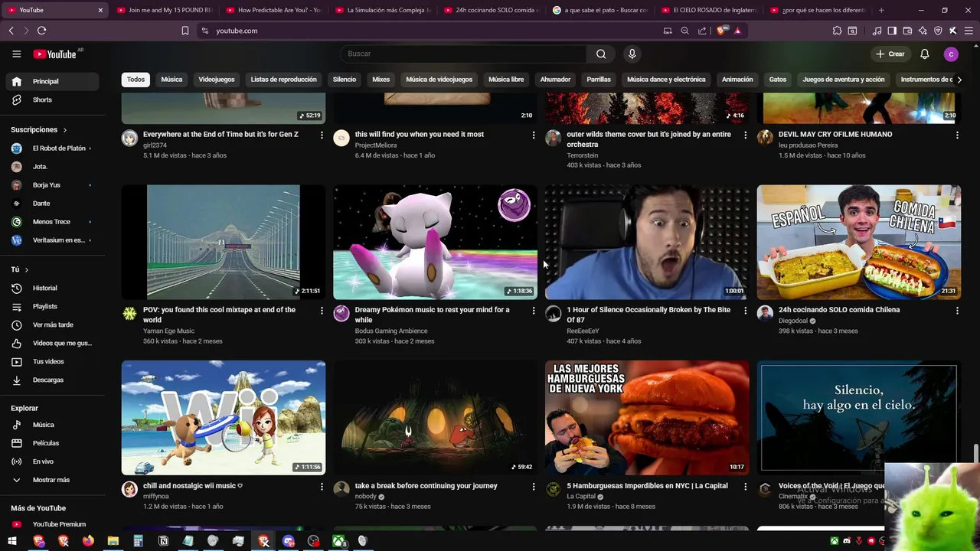The width and height of the screenshot is (980, 551).
Task: Select the Gatos filter chip
Action: pyautogui.click(x=778, y=80)
